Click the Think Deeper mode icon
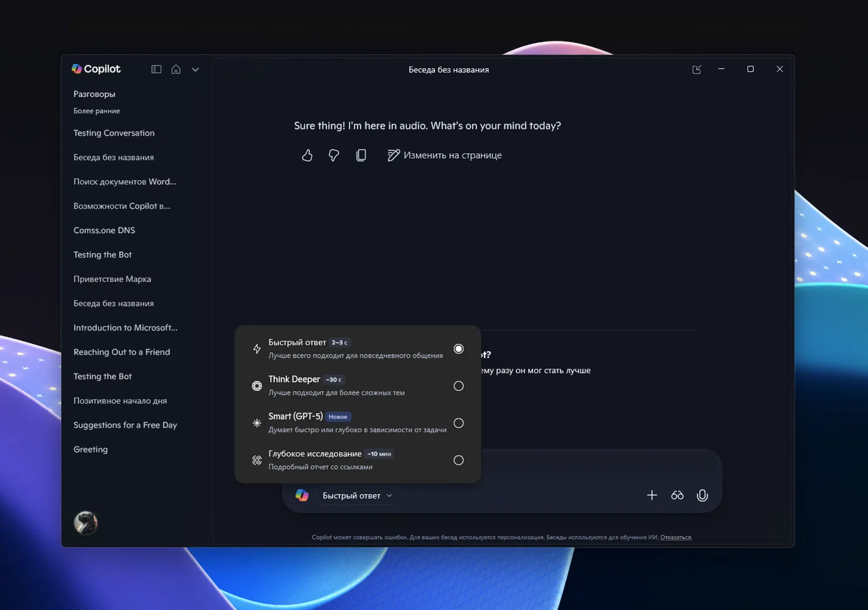868x610 pixels. pos(257,386)
